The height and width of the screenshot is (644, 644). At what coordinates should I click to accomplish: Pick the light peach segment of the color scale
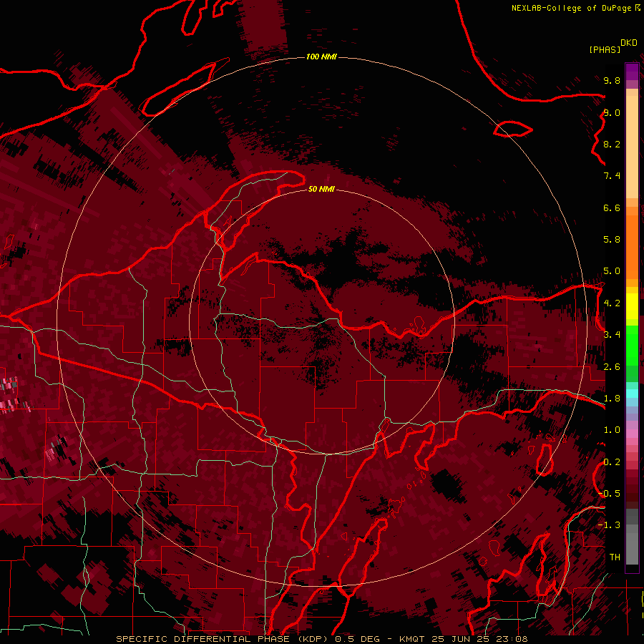pos(632,148)
